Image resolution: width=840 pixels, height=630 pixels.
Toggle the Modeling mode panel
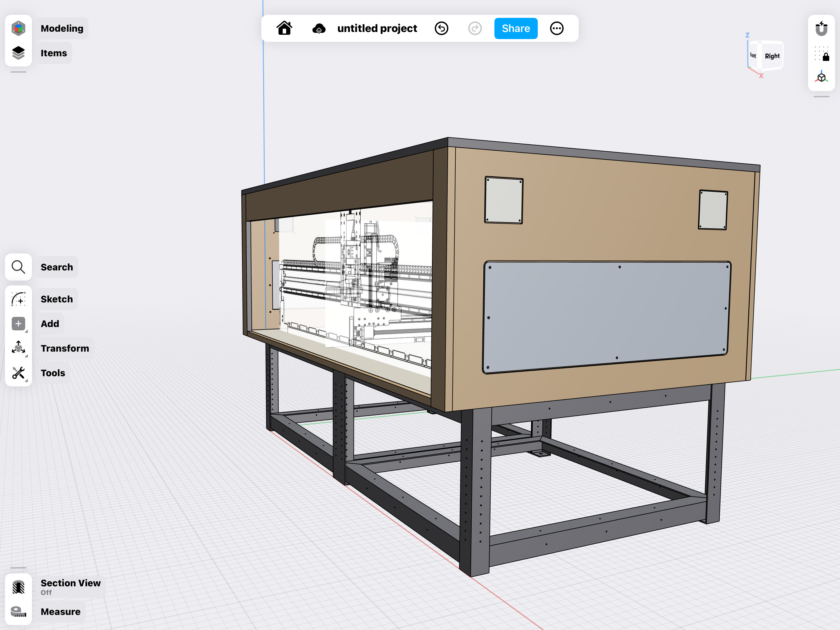tap(18, 28)
